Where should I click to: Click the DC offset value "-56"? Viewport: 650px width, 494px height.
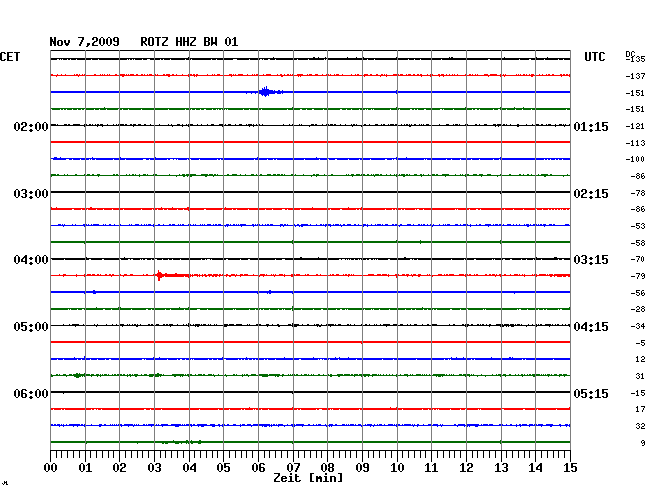click(x=638, y=293)
